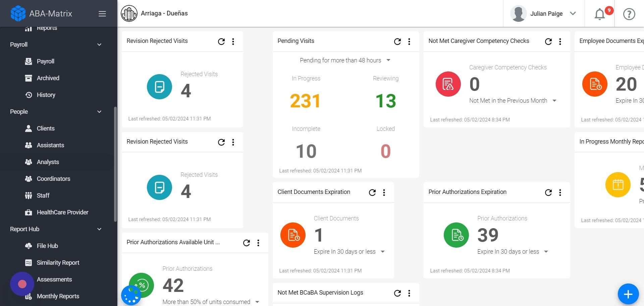644x306 pixels.
Task: Click the In Progress count 231
Action: 305,101
